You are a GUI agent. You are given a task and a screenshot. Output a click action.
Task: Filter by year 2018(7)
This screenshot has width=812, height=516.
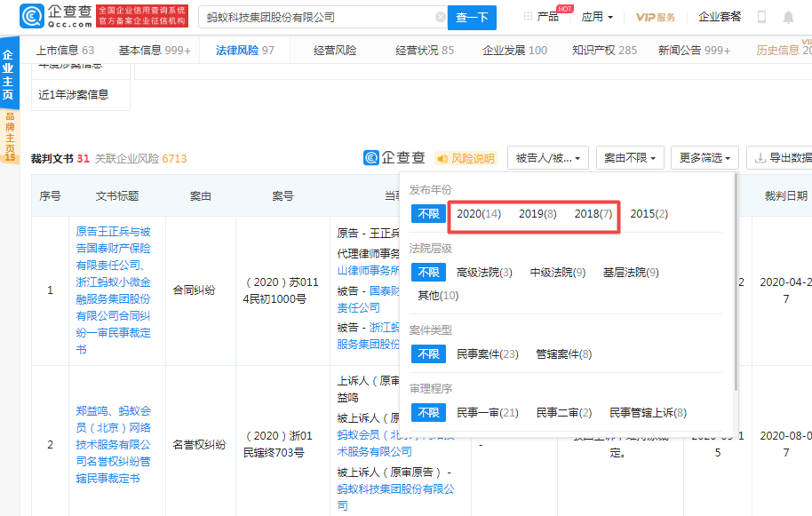click(593, 214)
